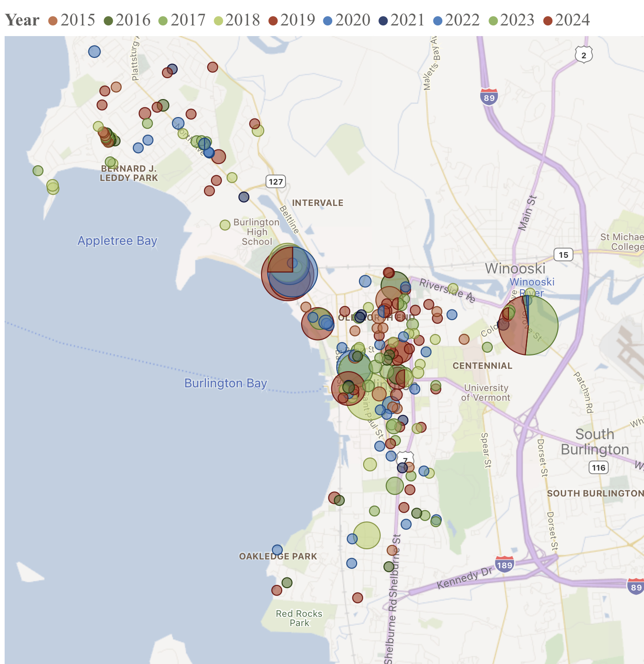Click the Year legend title

22,20
